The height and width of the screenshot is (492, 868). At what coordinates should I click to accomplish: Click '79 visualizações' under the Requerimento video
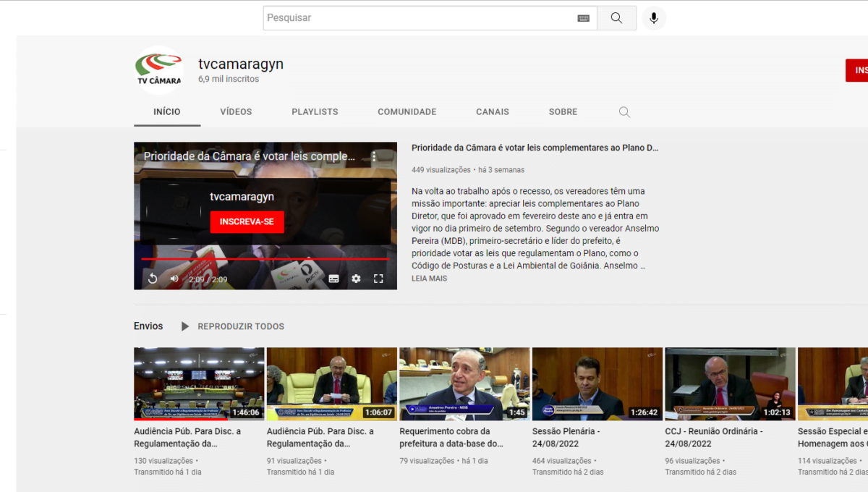[427, 461]
